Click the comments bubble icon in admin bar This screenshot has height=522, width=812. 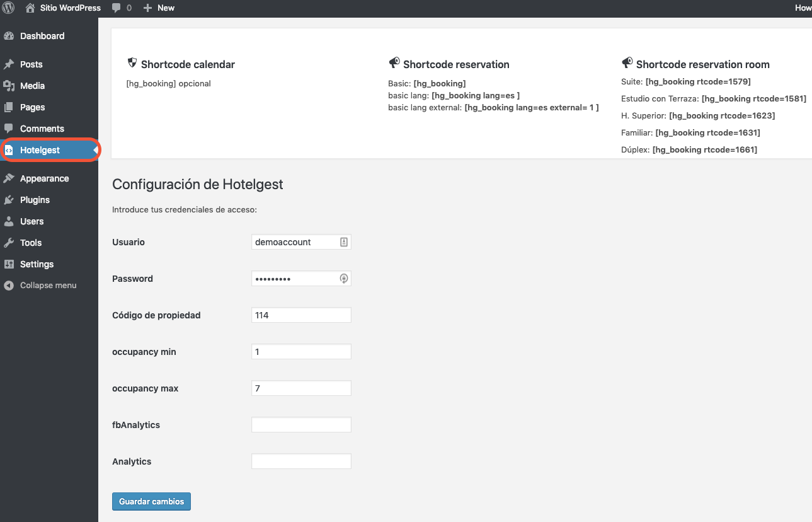(x=116, y=8)
